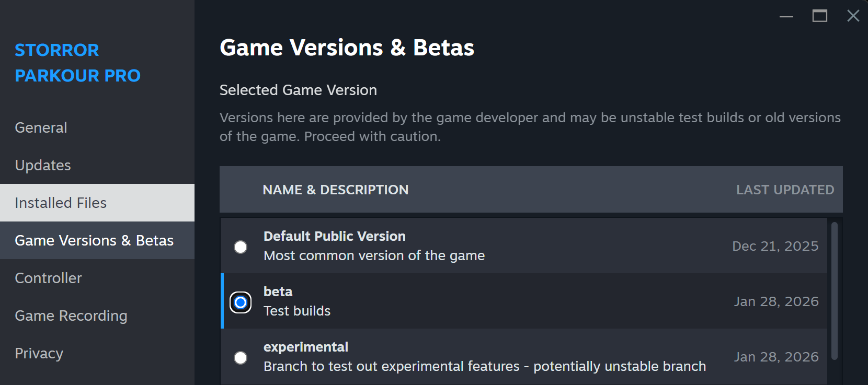The height and width of the screenshot is (385, 868).
Task: Minimize the properties window
Action: coord(786,16)
